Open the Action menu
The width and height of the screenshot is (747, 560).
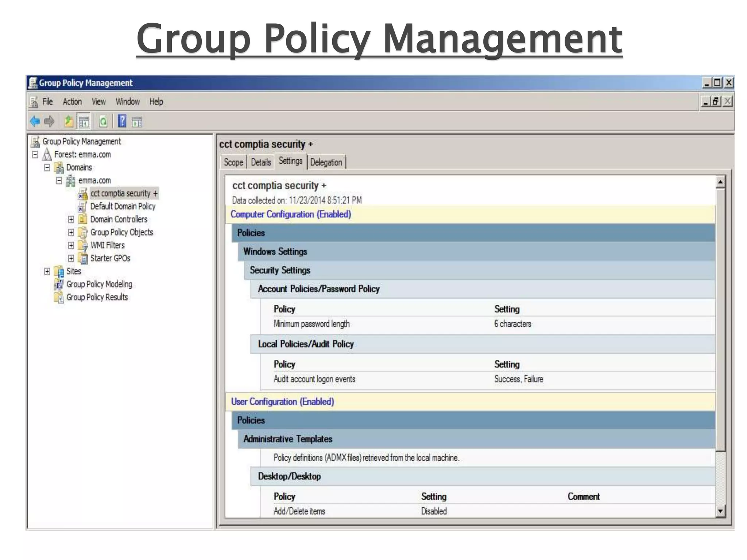(72, 102)
